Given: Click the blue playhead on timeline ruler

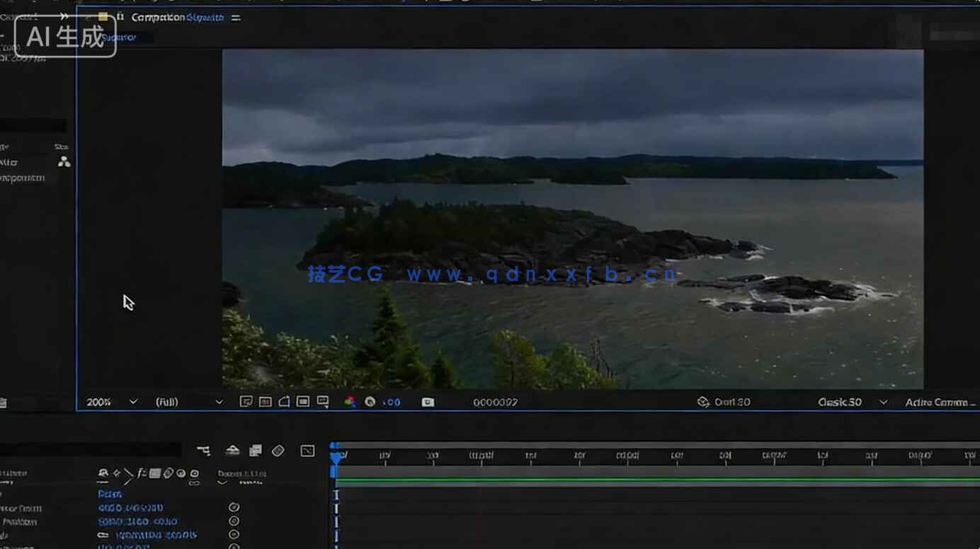Looking at the screenshot, I should [x=336, y=456].
